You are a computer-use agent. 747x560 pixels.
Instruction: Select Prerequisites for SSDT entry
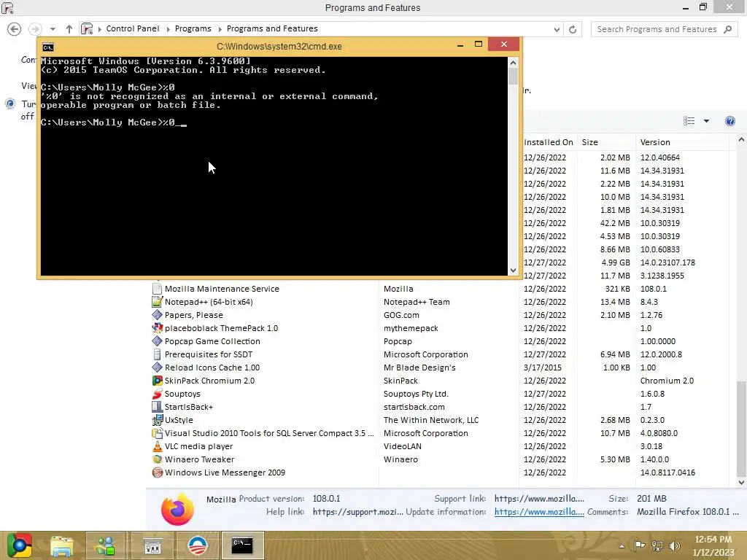tap(209, 354)
